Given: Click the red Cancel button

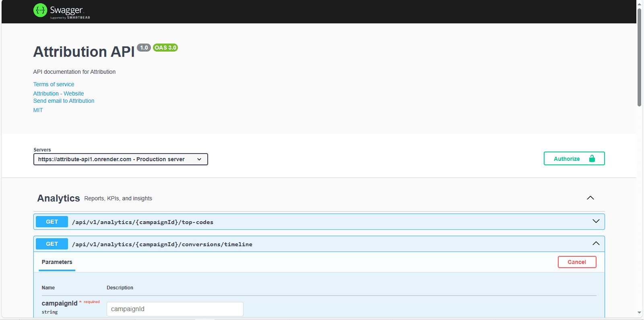Looking at the screenshot, I should coord(577,262).
